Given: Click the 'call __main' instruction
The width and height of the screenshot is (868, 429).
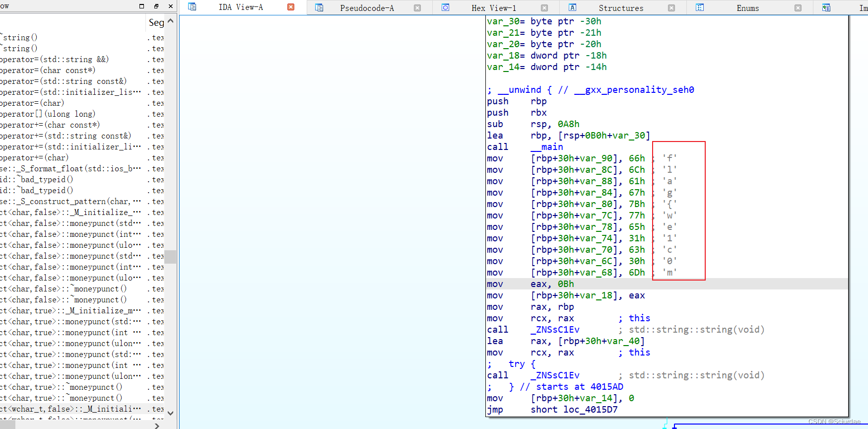Looking at the screenshot, I should [525, 147].
